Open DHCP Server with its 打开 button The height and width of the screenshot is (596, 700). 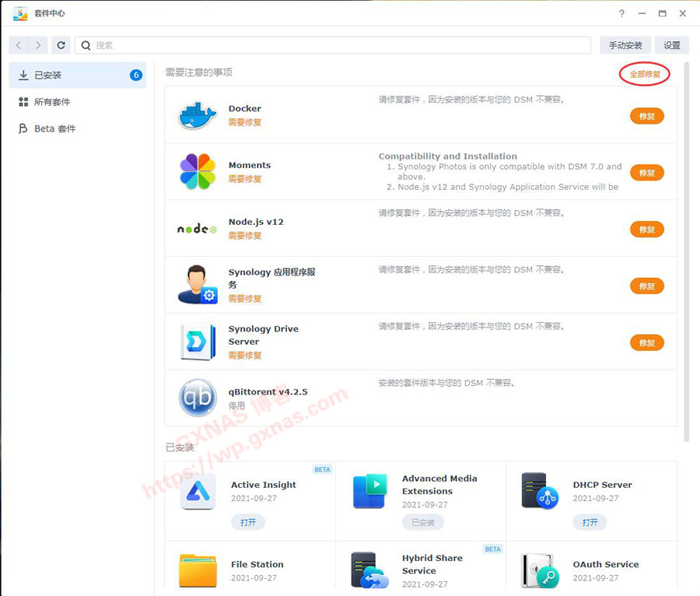click(x=590, y=522)
